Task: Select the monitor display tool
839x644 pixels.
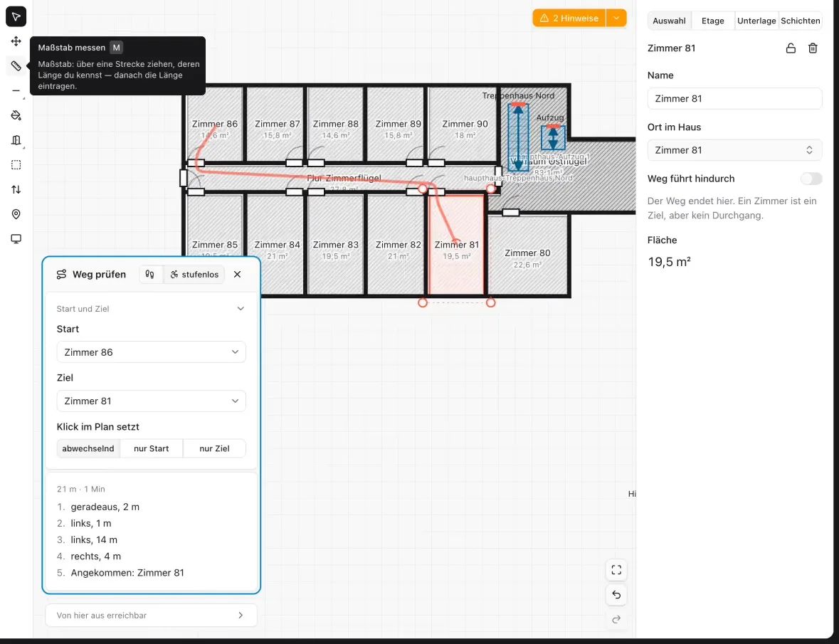Action: 16,238
